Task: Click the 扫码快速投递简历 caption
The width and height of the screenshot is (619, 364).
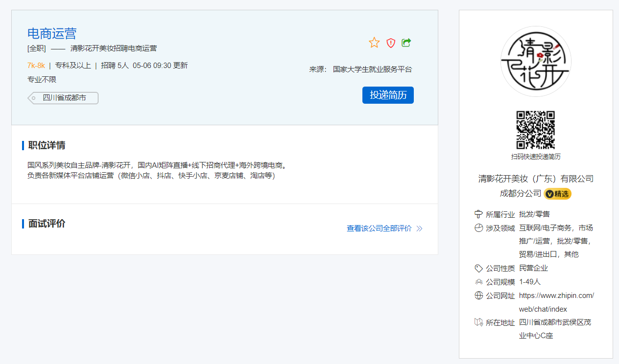Action: [x=536, y=157]
